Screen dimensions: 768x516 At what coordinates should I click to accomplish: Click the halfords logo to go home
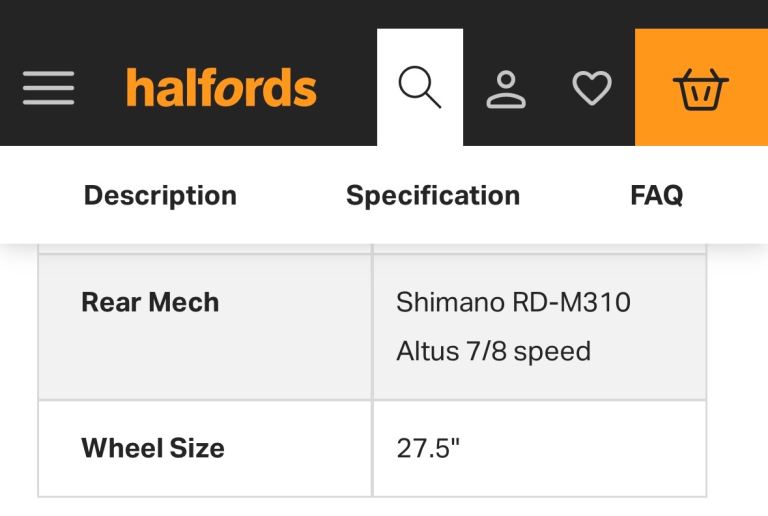pos(221,88)
